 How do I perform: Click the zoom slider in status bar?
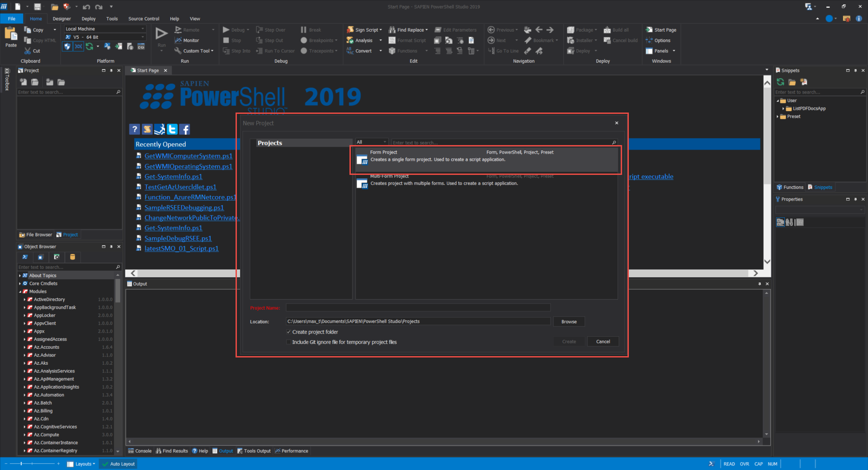(33, 464)
